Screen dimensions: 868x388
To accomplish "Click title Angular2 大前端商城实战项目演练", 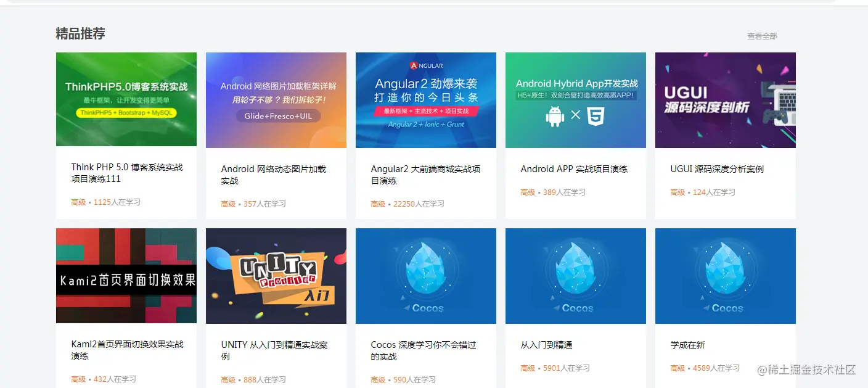I will click(425, 175).
